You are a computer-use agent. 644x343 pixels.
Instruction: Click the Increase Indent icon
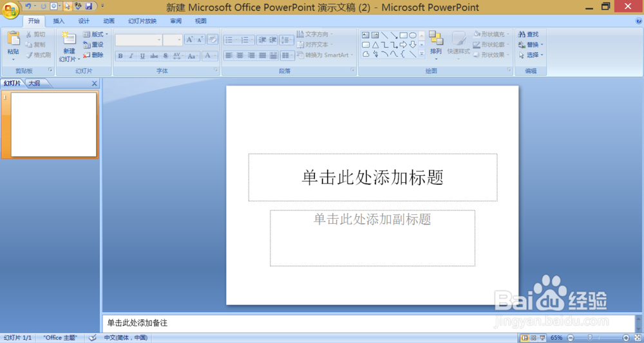[x=272, y=40]
